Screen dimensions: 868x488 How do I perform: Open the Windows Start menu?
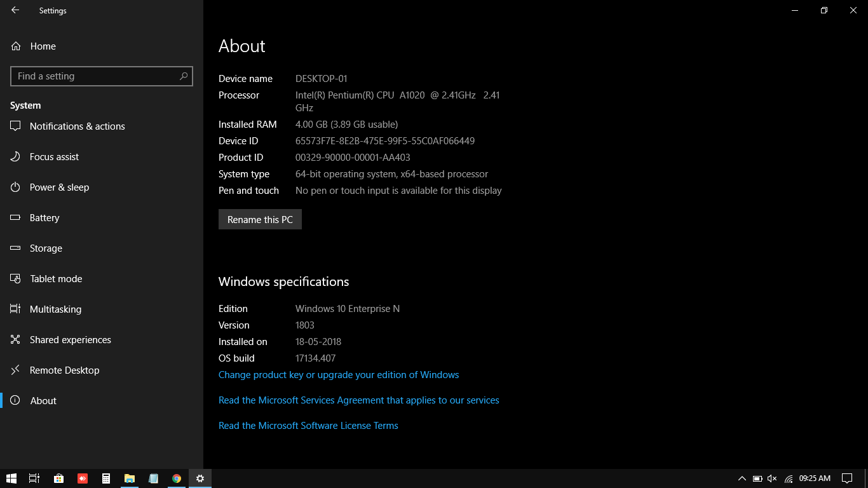point(11,478)
